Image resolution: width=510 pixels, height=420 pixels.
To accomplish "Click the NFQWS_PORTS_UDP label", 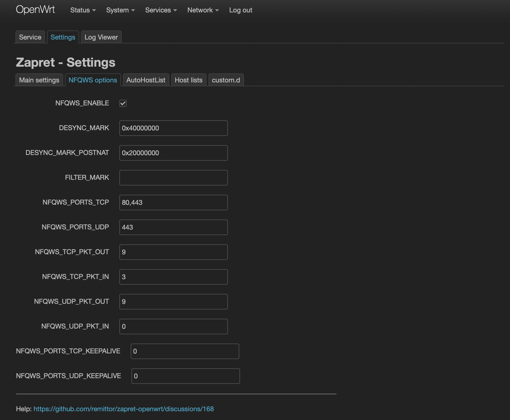I will coord(75,227).
